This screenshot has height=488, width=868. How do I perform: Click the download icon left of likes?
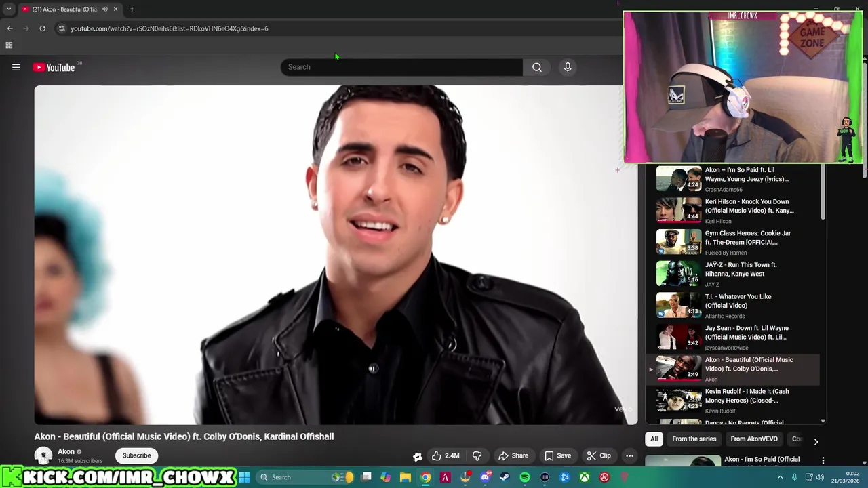tap(418, 456)
